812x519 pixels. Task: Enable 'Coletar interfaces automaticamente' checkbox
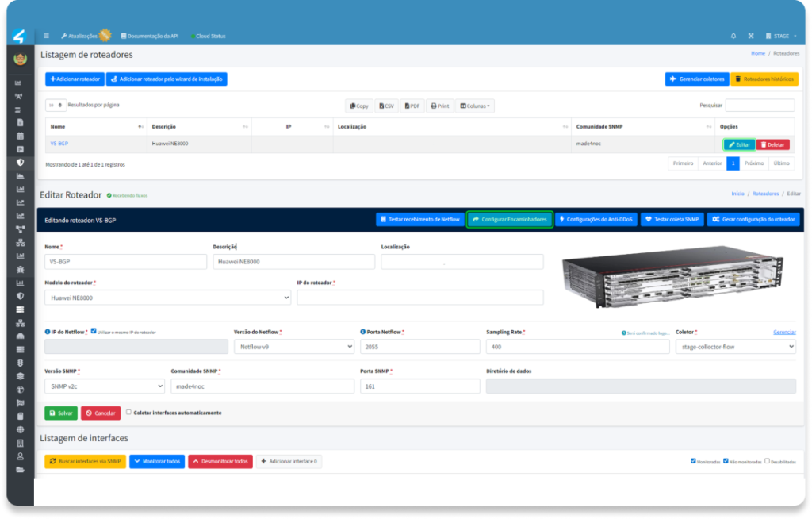(128, 412)
